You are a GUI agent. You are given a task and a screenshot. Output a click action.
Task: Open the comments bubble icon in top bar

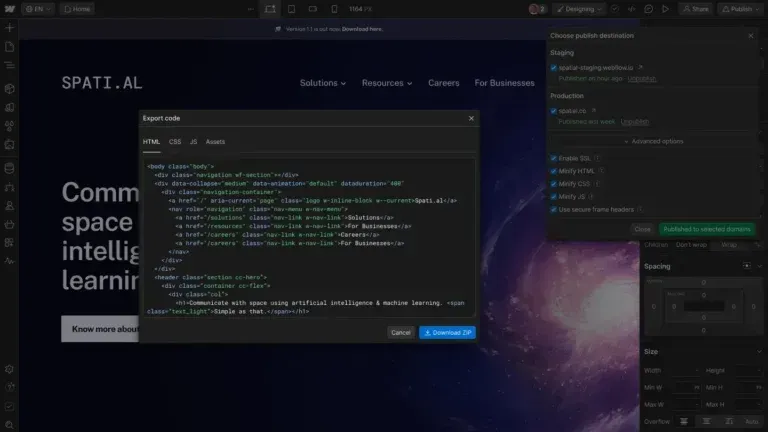[x=648, y=9]
